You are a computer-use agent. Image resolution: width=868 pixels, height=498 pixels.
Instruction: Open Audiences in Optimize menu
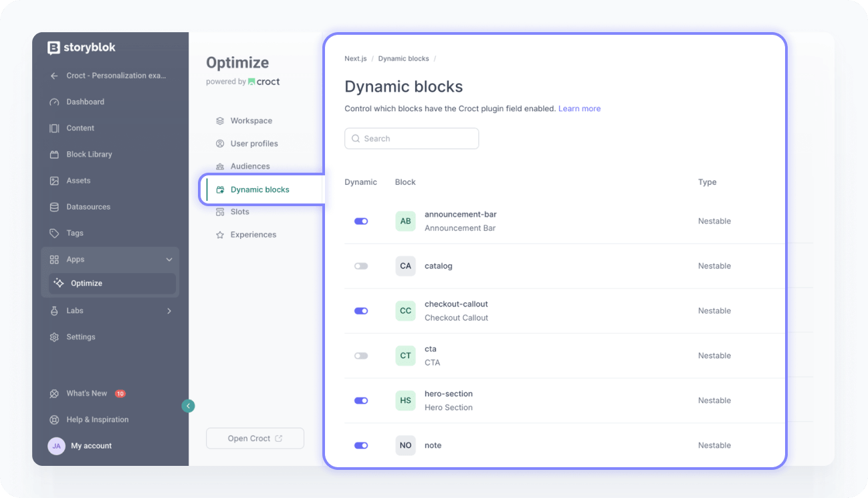pyautogui.click(x=250, y=167)
